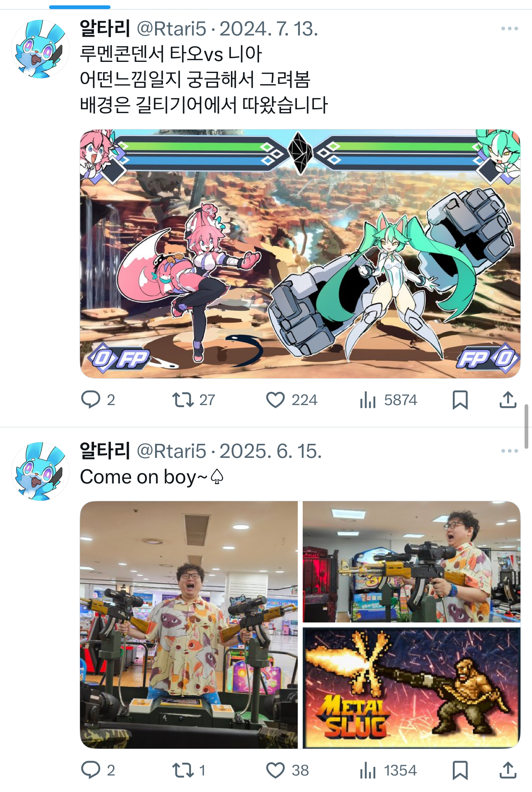Open more options for the 2024 post
Image resolution: width=532 pixels, height=792 pixels.
509,28
